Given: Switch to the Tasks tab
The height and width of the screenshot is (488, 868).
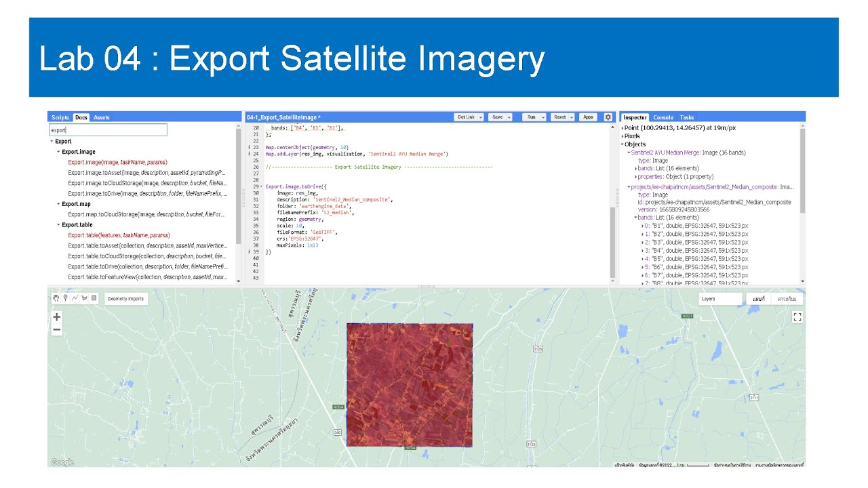Looking at the screenshot, I should coord(687,117).
